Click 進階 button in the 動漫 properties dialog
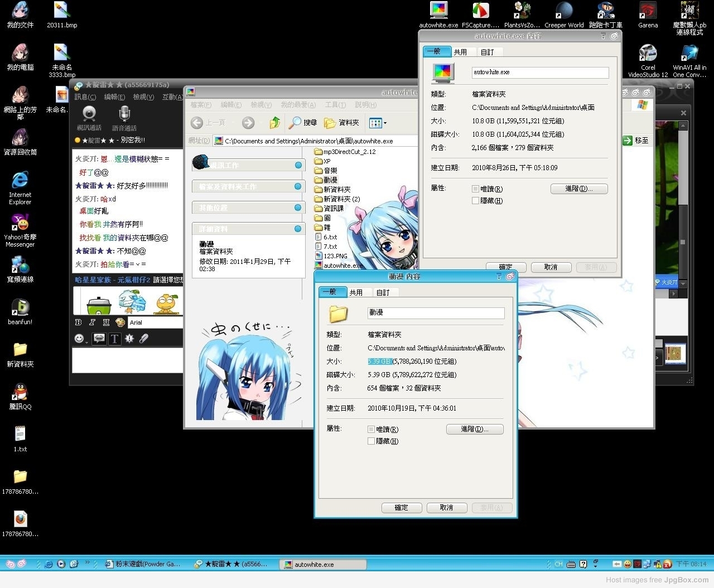Viewport: 714px width, 588px height. coord(474,429)
